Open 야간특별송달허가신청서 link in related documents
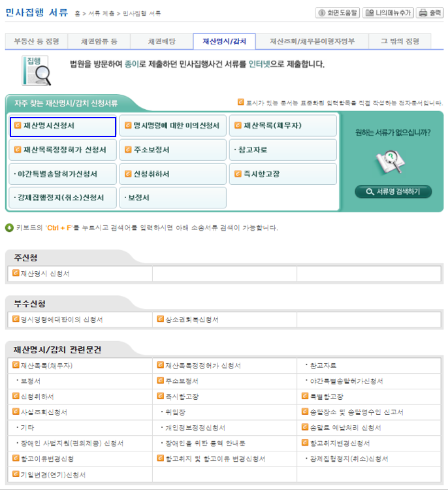448x490 pixels. click(x=347, y=382)
